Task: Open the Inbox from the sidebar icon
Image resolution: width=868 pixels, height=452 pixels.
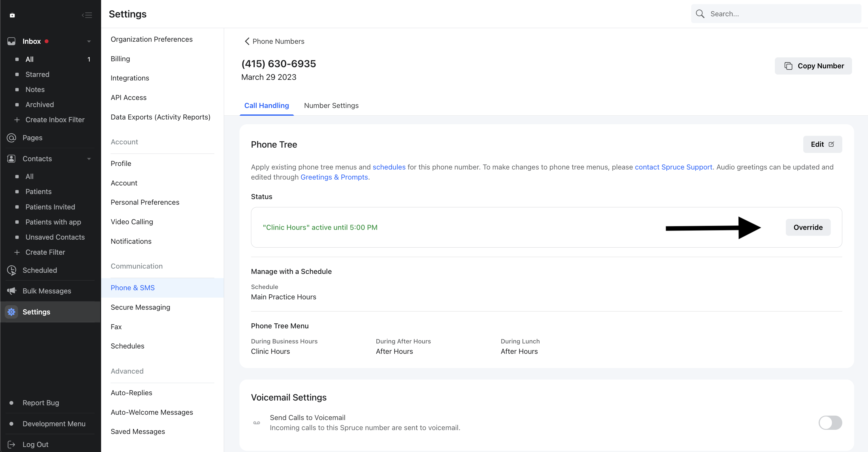Action: 12,41
